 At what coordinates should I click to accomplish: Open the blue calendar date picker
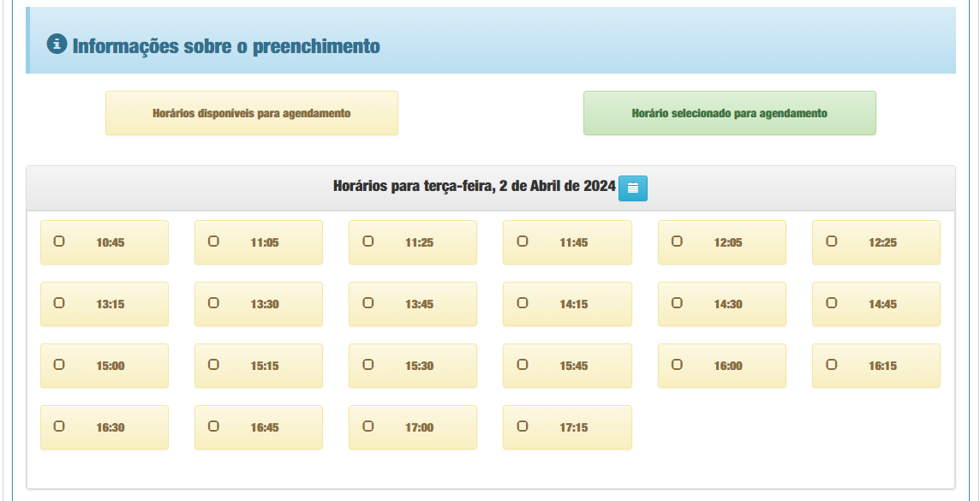(x=632, y=188)
